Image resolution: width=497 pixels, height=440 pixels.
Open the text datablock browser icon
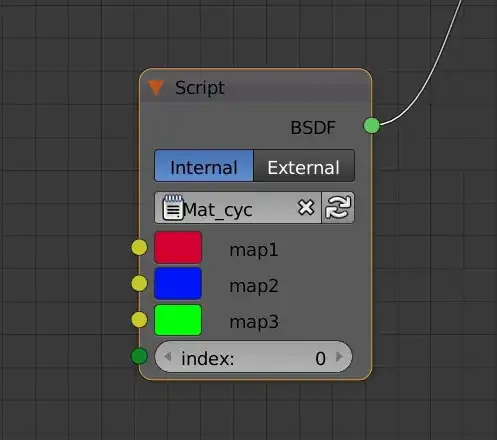(x=173, y=208)
